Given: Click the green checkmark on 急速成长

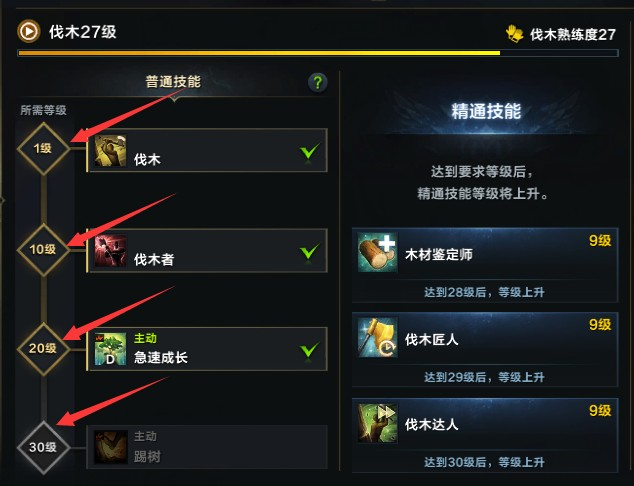Looking at the screenshot, I should pyautogui.click(x=310, y=350).
